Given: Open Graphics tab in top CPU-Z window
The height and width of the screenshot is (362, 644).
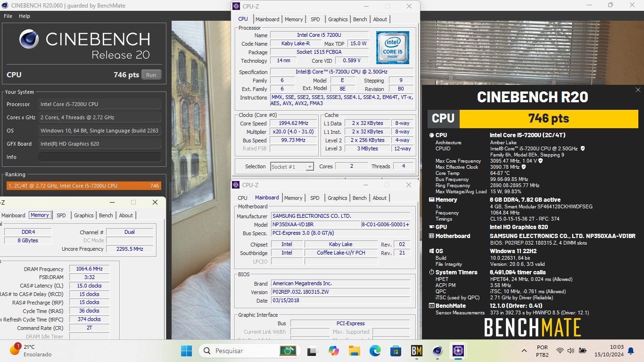Looking at the screenshot, I should (x=338, y=19).
